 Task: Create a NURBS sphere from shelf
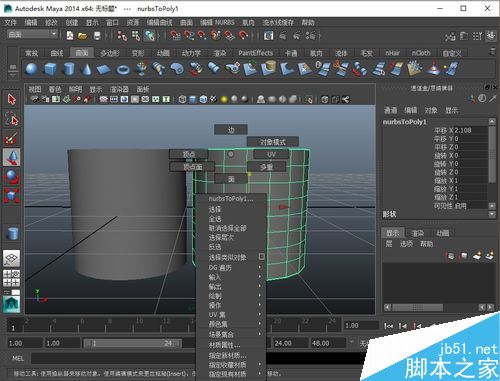[x=32, y=69]
